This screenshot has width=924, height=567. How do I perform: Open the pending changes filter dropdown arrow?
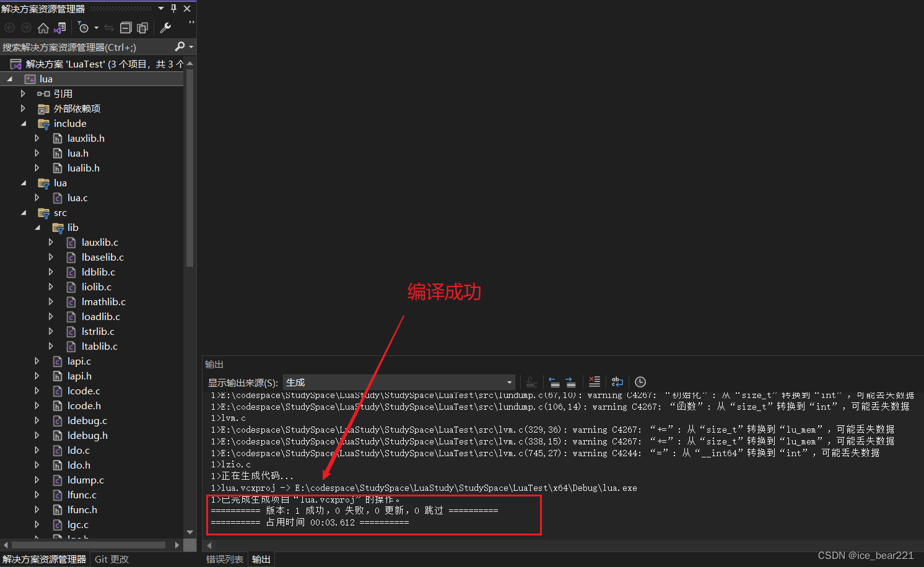click(x=97, y=28)
